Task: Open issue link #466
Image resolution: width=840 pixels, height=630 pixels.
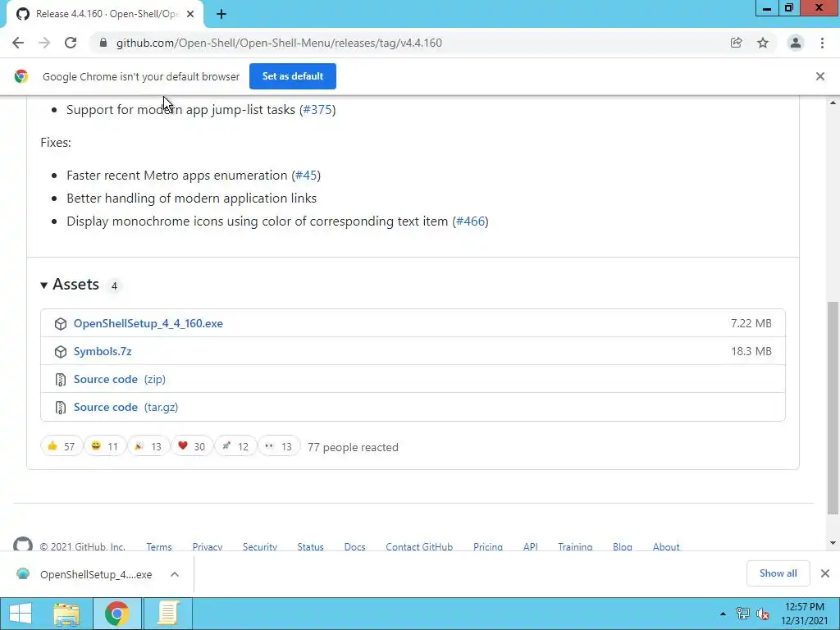Action: (470, 221)
